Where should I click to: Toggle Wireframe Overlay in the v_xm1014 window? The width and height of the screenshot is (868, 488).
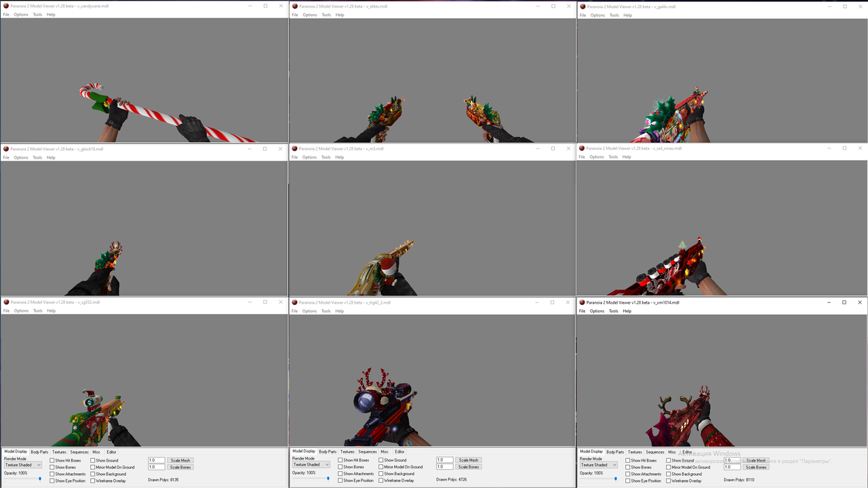[x=669, y=481]
